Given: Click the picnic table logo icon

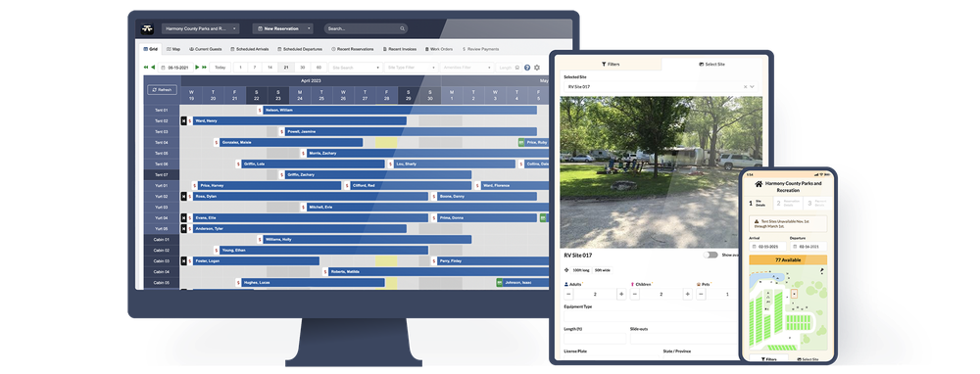Looking at the screenshot, I should click(148, 28).
